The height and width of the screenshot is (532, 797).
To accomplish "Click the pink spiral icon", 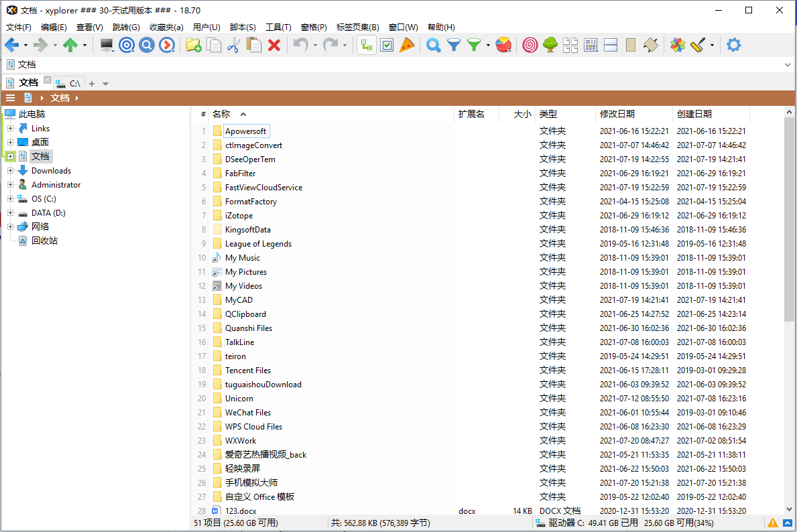I will (530, 45).
